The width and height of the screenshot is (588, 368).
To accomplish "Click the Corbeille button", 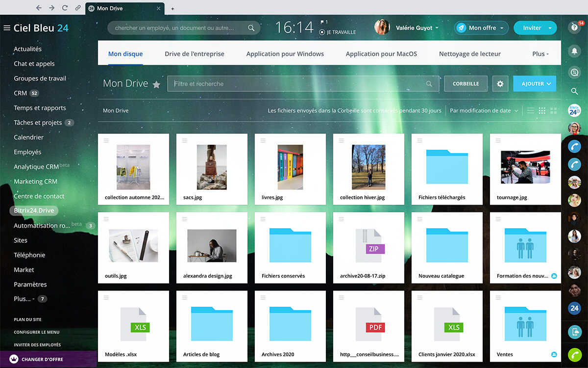I will [465, 84].
